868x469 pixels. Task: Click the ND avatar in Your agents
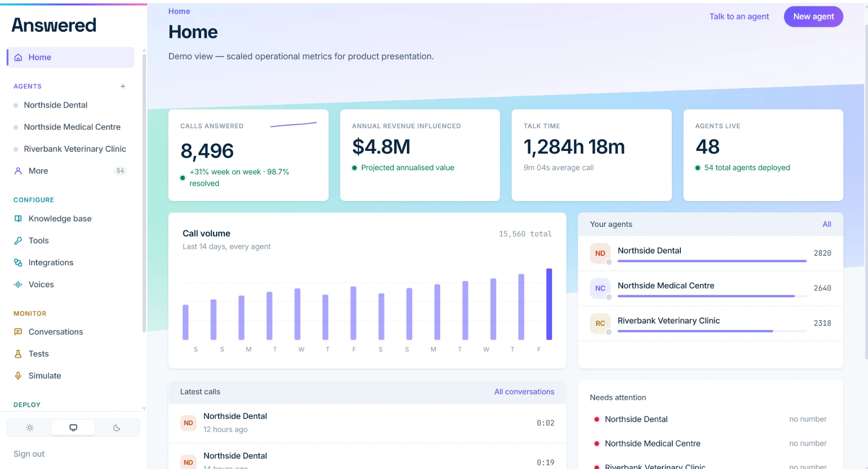pos(600,253)
